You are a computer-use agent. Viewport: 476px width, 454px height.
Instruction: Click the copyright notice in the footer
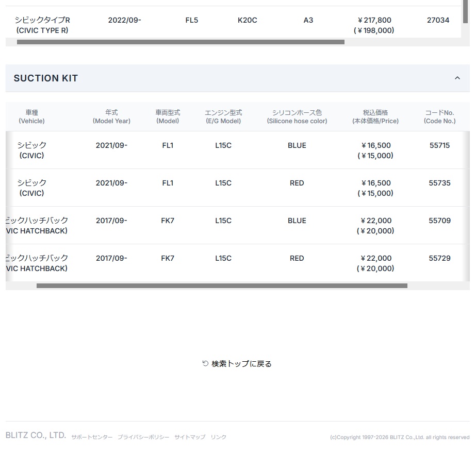tap(400, 437)
